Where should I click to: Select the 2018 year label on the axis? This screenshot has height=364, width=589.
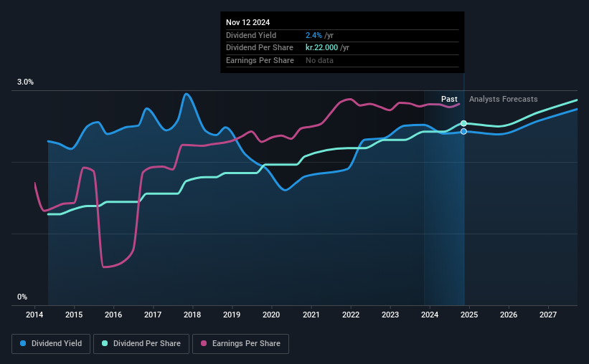coord(192,315)
